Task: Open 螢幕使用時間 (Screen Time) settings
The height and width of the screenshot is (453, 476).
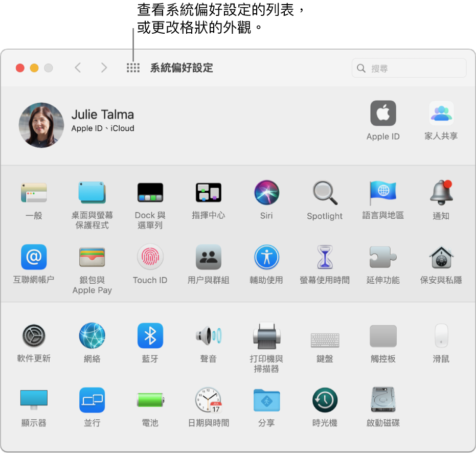Action: click(325, 257)
